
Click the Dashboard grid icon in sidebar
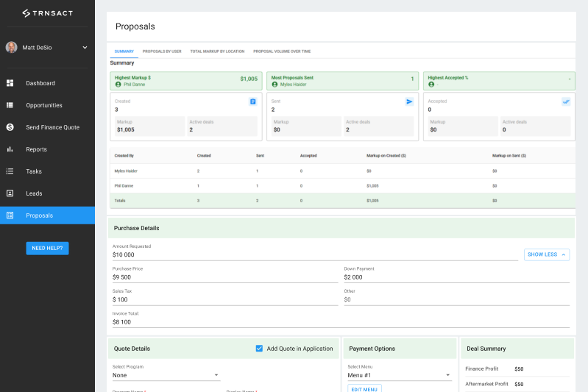(x=10, y=83)
